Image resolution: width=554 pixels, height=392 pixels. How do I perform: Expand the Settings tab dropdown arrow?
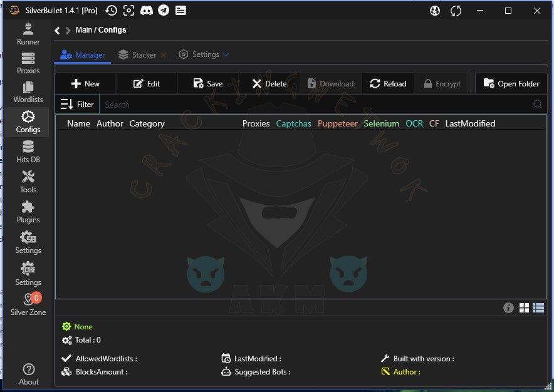tap(226, 54)
